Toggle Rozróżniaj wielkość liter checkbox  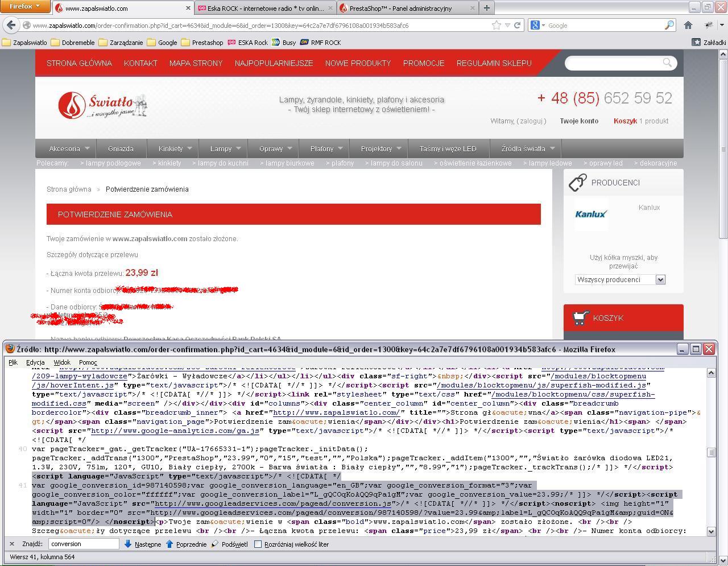point(258,544)
